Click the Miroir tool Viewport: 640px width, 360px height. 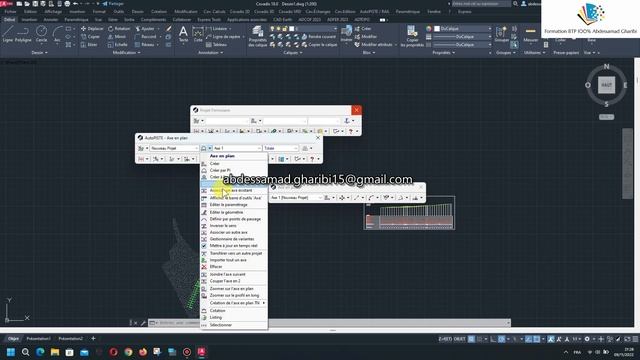(x=117, y=37)
